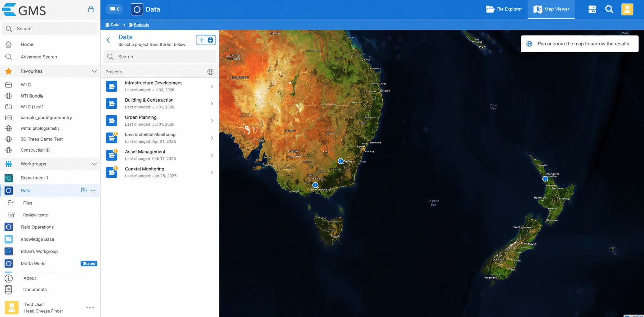
Task: Click the Pan or zoom the map notice
Action: coord(579,44)
